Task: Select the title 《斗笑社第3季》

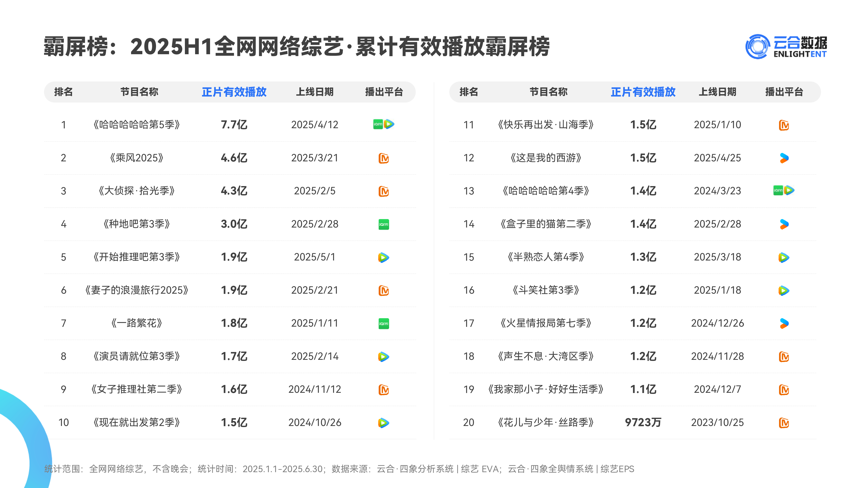Action: (x=546, y=290)
